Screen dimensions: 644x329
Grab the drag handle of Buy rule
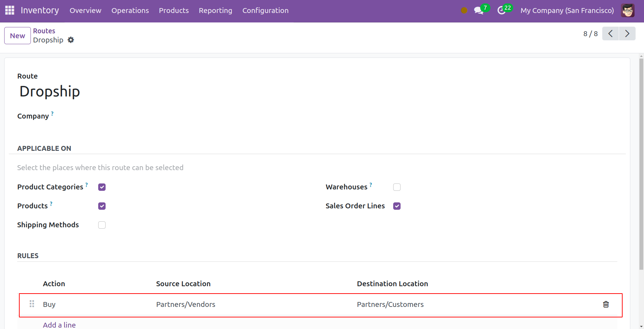(32, 304)
